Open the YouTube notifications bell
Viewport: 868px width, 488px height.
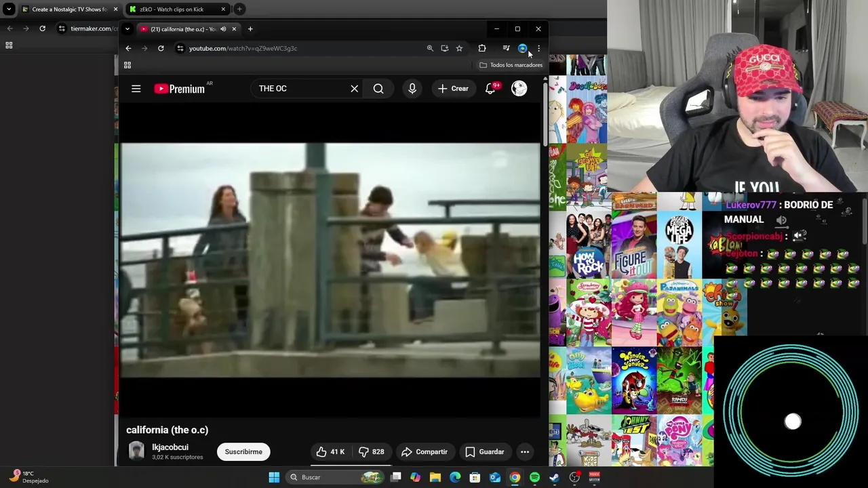tap(490, 89)
